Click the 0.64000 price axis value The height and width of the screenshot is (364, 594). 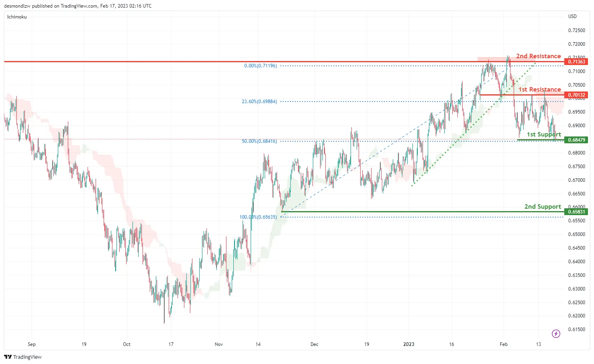tap(577, 262)
